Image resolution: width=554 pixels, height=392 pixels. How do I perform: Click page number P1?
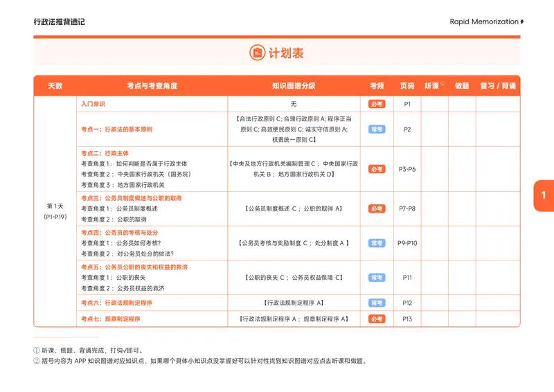coord(407,104)
